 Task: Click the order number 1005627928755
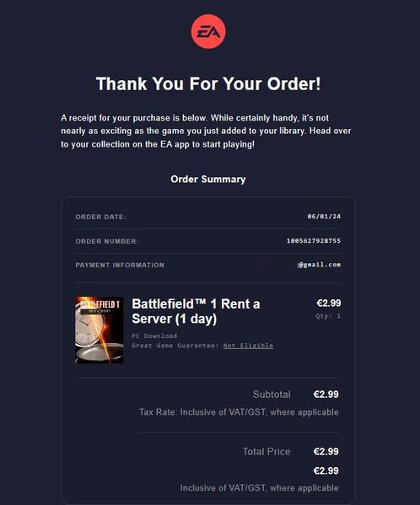click(x=314, y=240)
